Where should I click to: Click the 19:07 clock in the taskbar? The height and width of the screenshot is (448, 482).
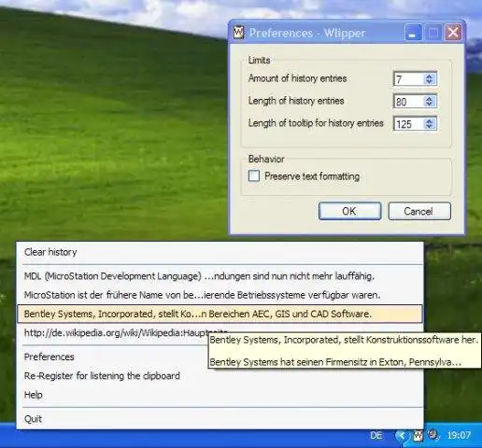(459, 435)
